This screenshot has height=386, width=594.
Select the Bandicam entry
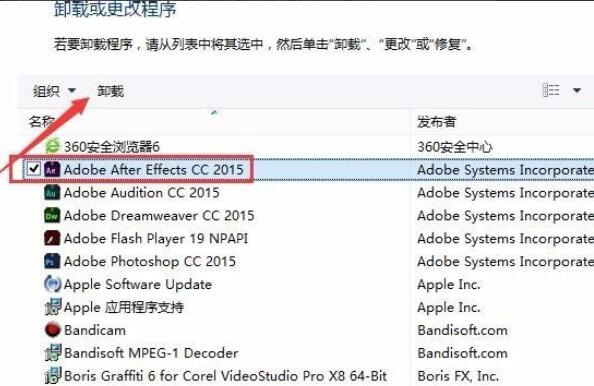coord(95,330)
